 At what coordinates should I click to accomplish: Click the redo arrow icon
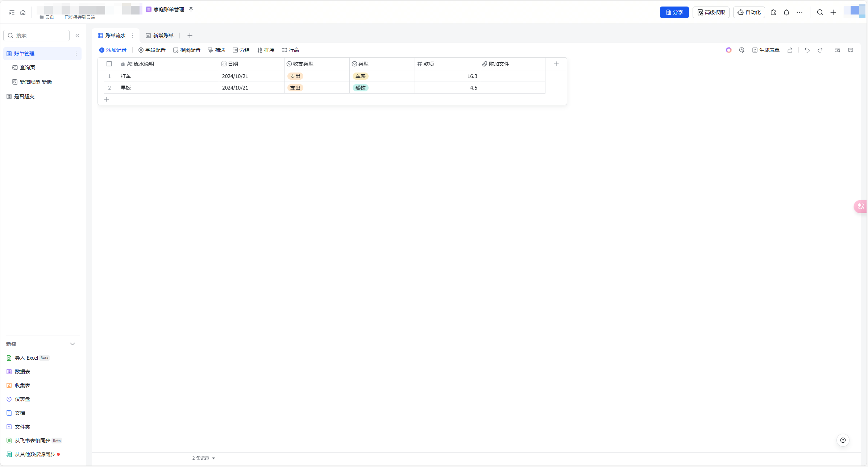coord(820,50)
